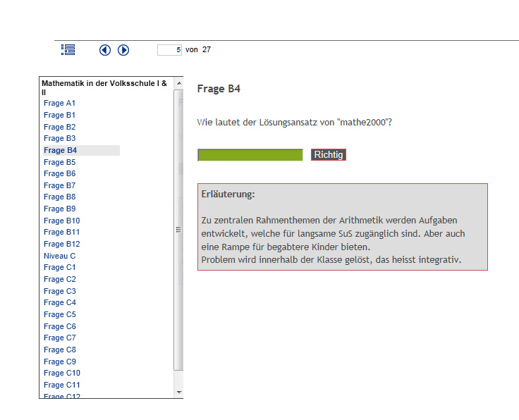Open Frage A1 in the question list
Viewport: 519px width, 420px height.
point(59,103)
